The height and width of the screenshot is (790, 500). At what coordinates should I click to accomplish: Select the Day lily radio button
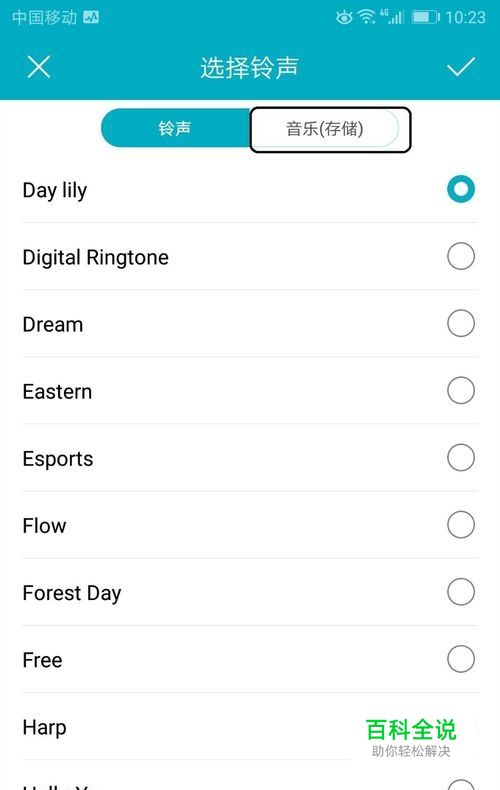click(x=461, y=189)
